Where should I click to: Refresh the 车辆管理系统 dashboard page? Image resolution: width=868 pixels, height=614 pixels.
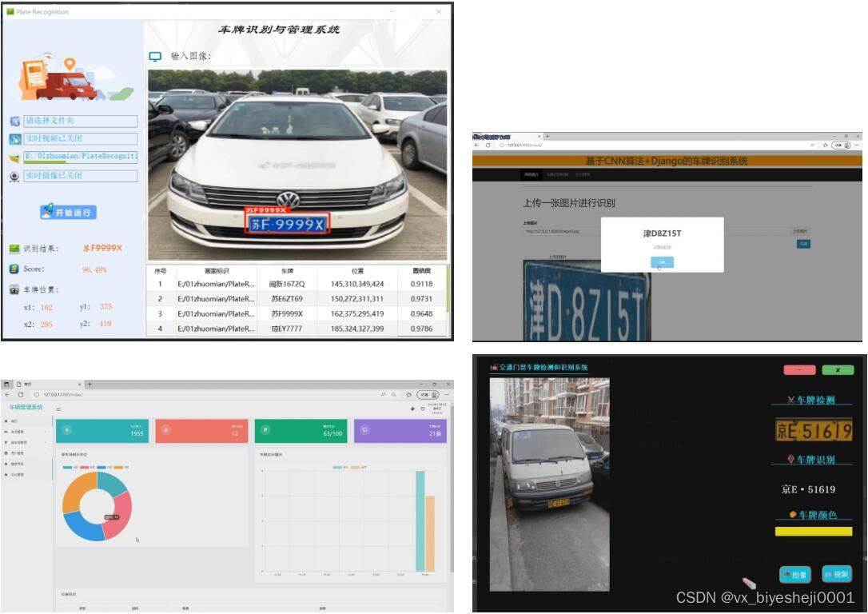click(21, 395)
